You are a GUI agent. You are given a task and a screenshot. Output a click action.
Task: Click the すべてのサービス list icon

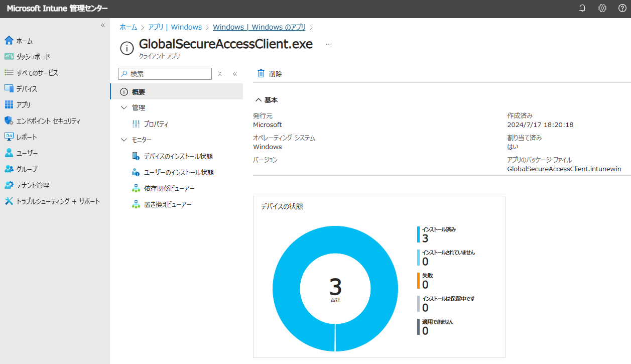pos(9,73)
